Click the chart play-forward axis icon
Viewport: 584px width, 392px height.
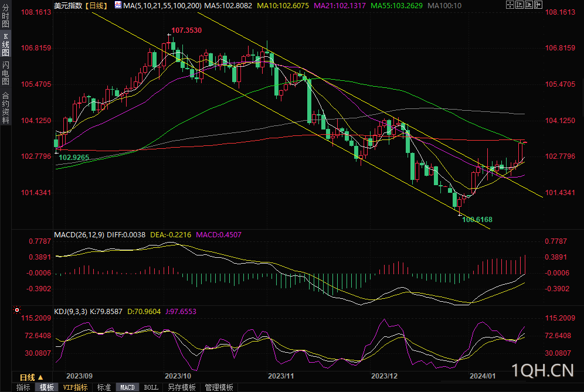pos(529,5)
